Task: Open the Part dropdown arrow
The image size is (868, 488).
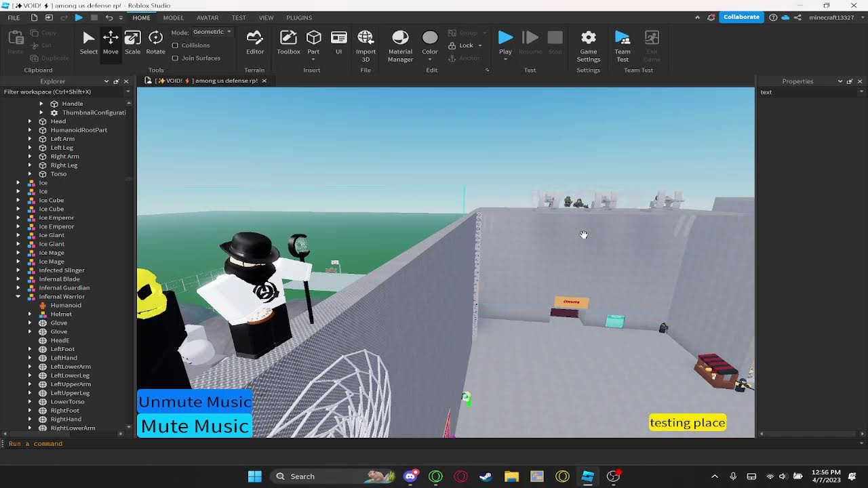Action: pos(313,60)
